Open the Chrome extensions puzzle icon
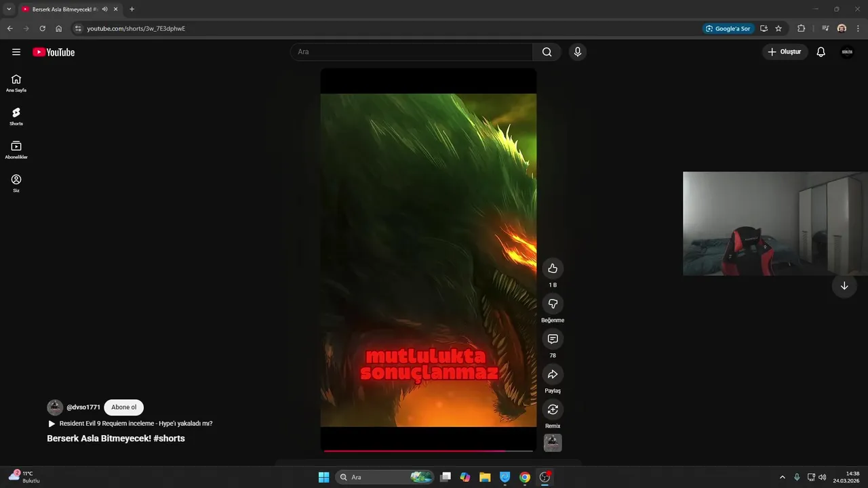 802,28
